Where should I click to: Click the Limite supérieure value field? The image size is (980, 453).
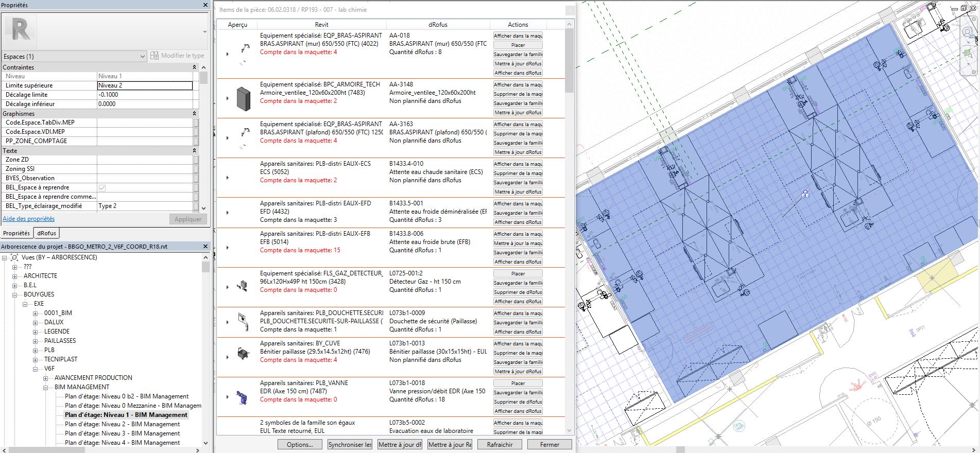point(145,85)
